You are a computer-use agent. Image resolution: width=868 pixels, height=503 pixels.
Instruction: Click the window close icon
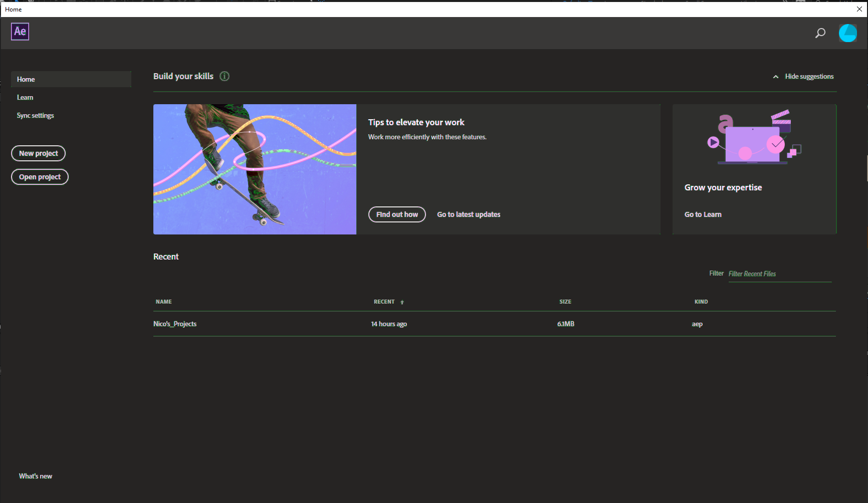[x=859, y=9]
